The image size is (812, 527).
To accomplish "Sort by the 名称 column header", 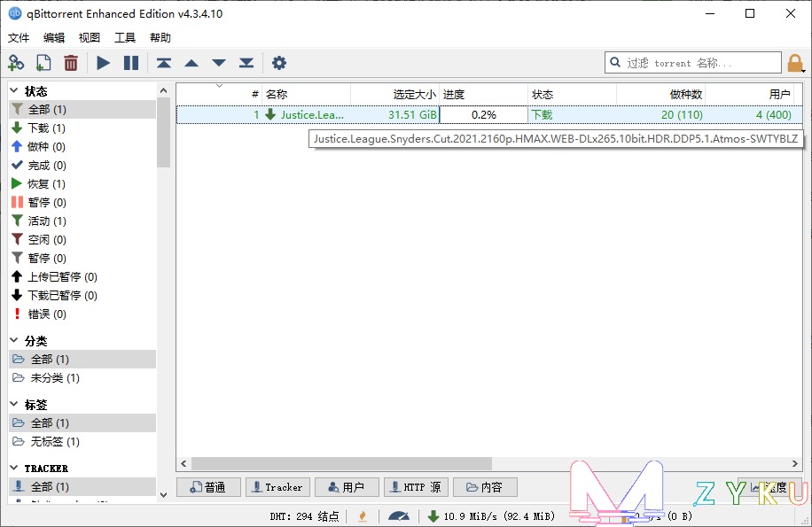I will [x=307, y=94].
